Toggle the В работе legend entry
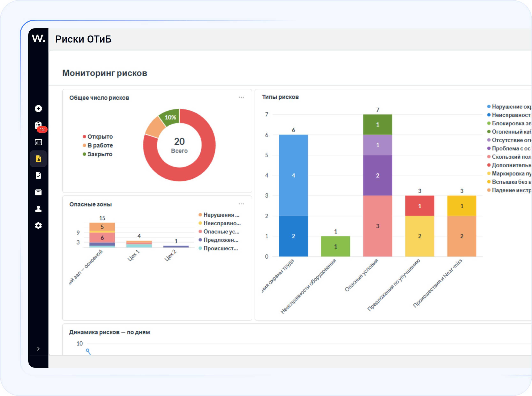This screenshot has height=396, width=532. pos(98,145)
